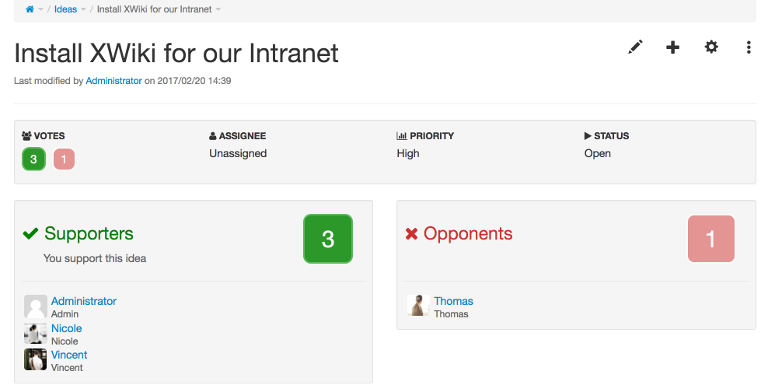Click the green checkmark beside Supporters
This screenshot has height=385, width=768.
pos(30,234)
